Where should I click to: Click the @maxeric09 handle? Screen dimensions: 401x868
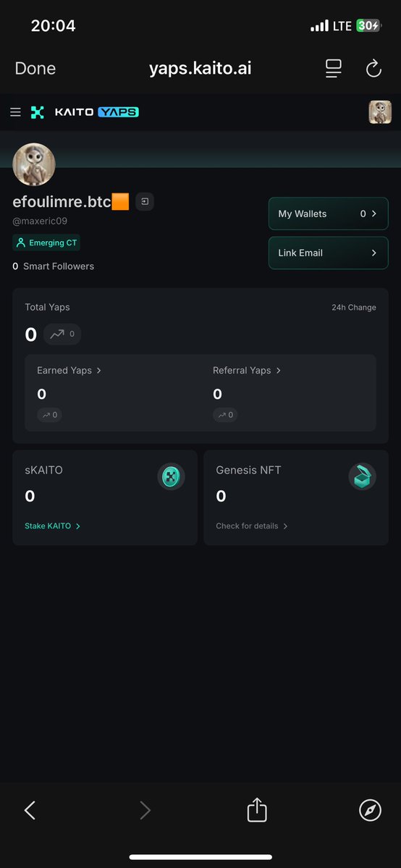(x=40, y=221)
